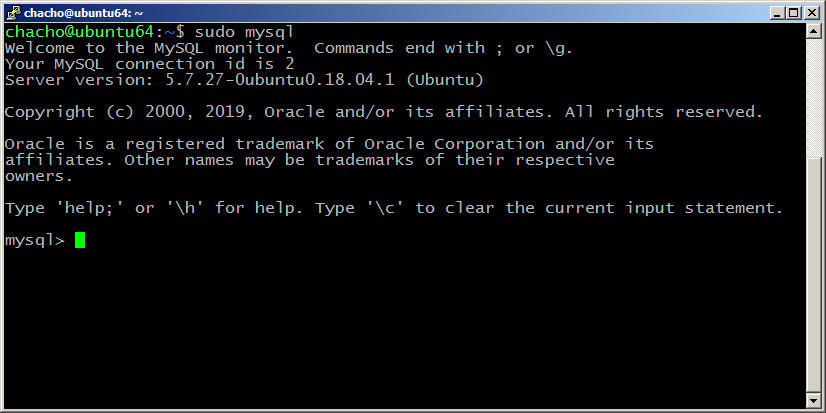The height and width of the screenshot is (413, 826).
Task: Click the MySQL connection id line
Action: [x=150, y=64]
